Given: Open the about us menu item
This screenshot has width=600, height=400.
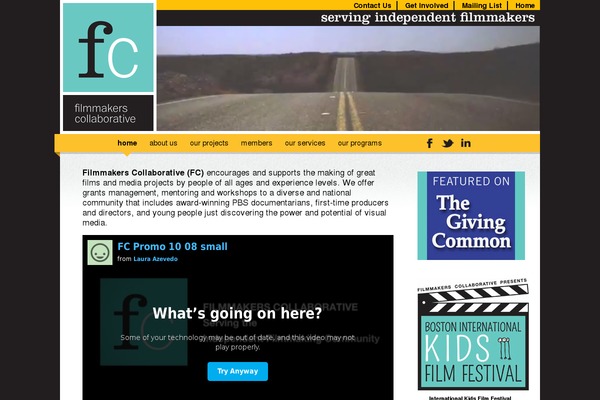Looking at the screenshot, I should click(x=163, y=143).
